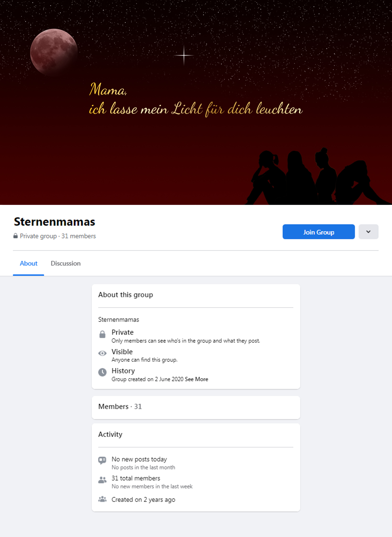Click the two-person total members icon
The height and width of the screenshot is (537, 392).
click(102, 480)
